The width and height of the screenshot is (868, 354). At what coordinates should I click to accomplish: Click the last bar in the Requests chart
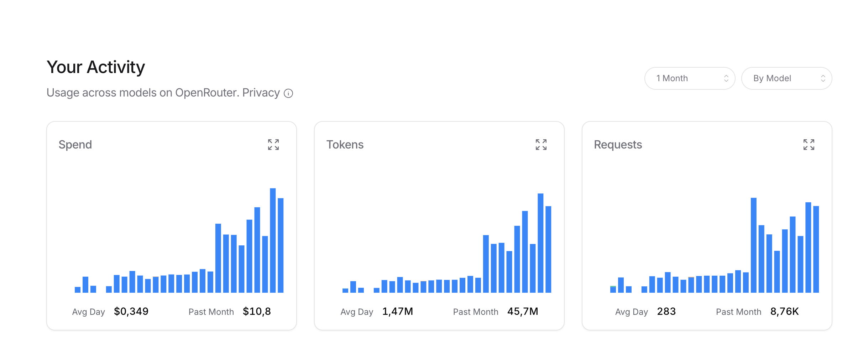click(816, 249)
